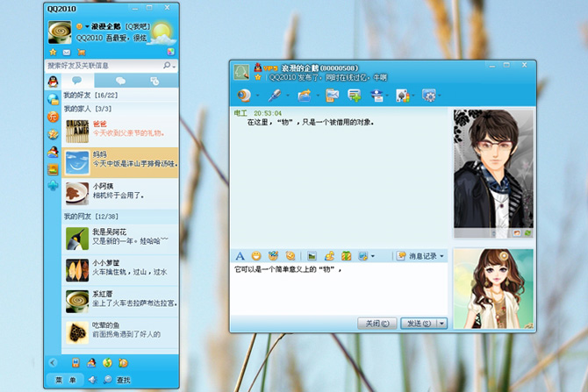588x392 pixels.
Task: Open the smiley emoticon picker
Action: pos(256,256)
